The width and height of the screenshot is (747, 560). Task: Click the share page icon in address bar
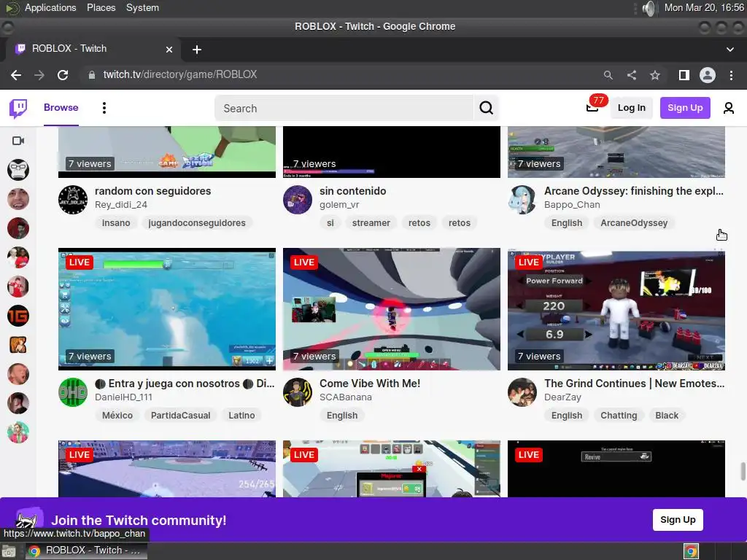tap(632, 75)
